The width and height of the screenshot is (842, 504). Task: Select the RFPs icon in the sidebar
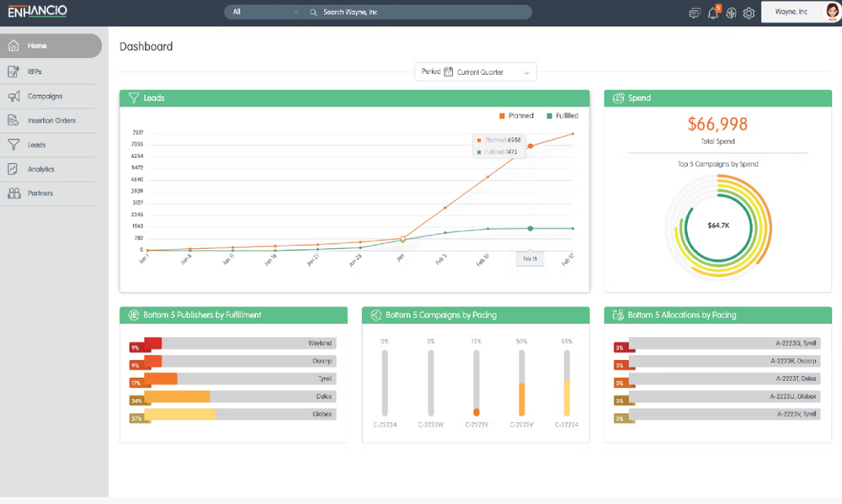pos(13,72)
